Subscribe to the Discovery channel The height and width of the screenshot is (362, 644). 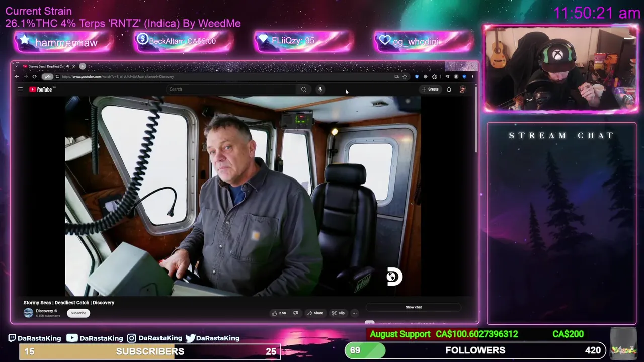(78, 313)
